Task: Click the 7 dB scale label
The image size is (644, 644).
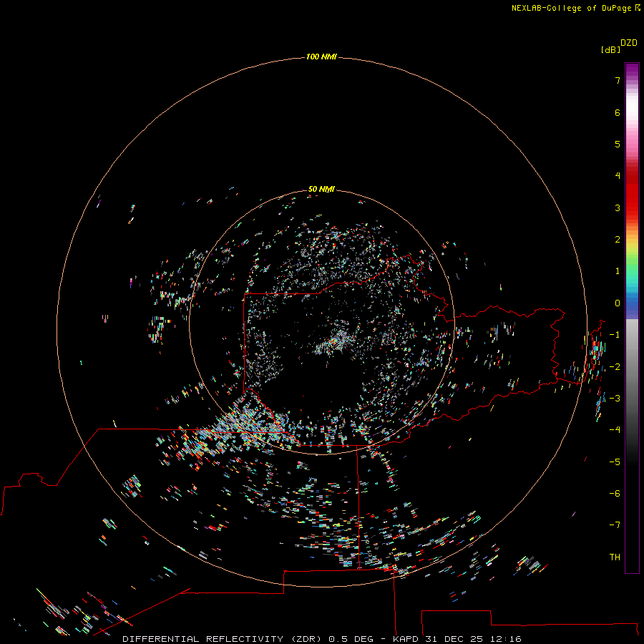Action: coord(618,80)
